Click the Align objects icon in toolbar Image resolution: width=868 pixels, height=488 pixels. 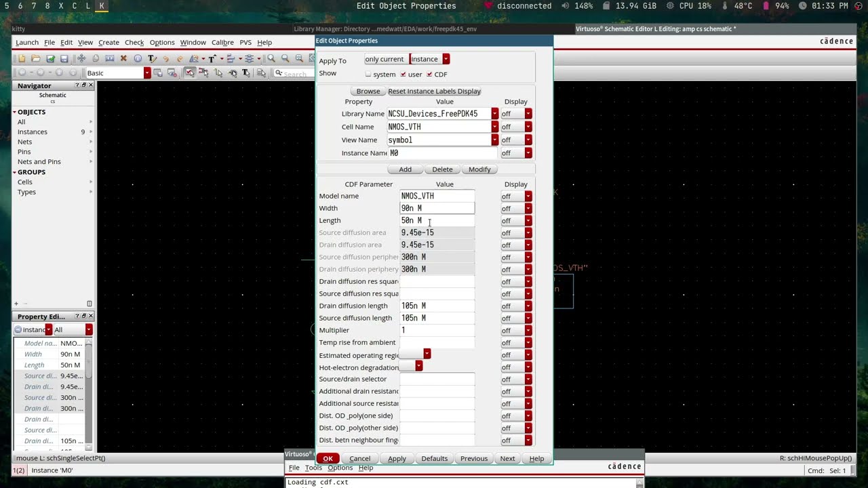231,59
